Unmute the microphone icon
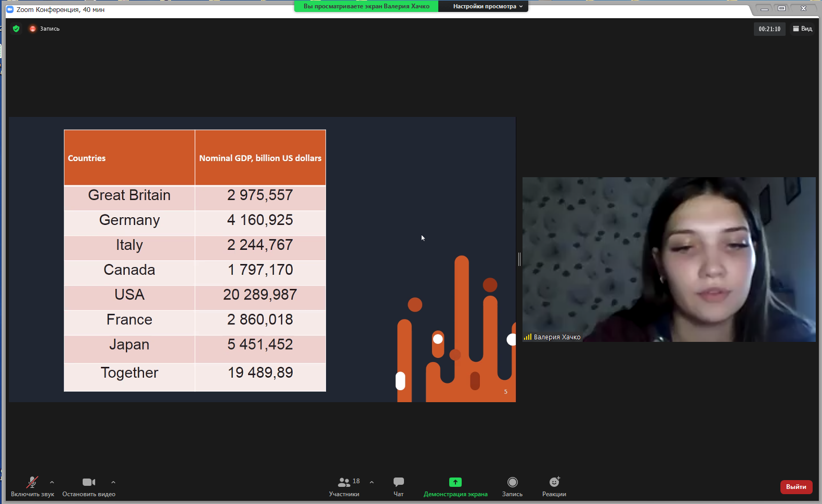 pos(32,482)
